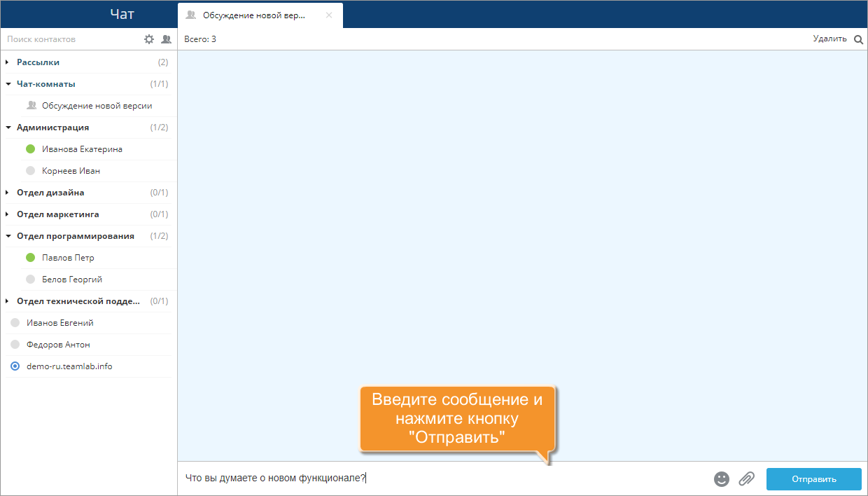Click the (0/1) count next to Отдел маркетинга

pyautogui.click(x=160, y=214)
